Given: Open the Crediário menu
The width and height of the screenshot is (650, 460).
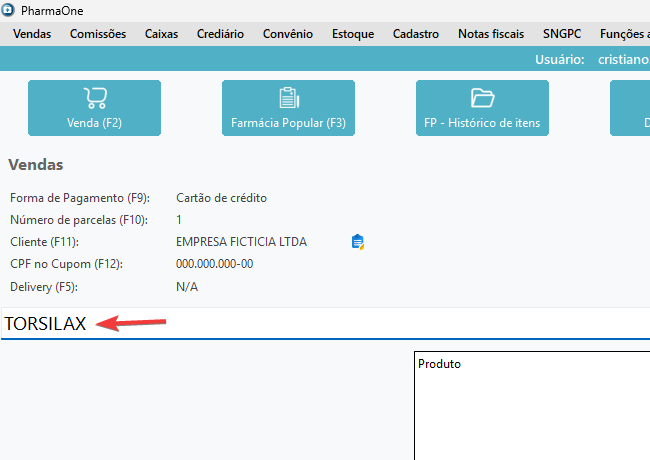Looking at the screenshot, I should pyautogui.click(x=220, y=34).
